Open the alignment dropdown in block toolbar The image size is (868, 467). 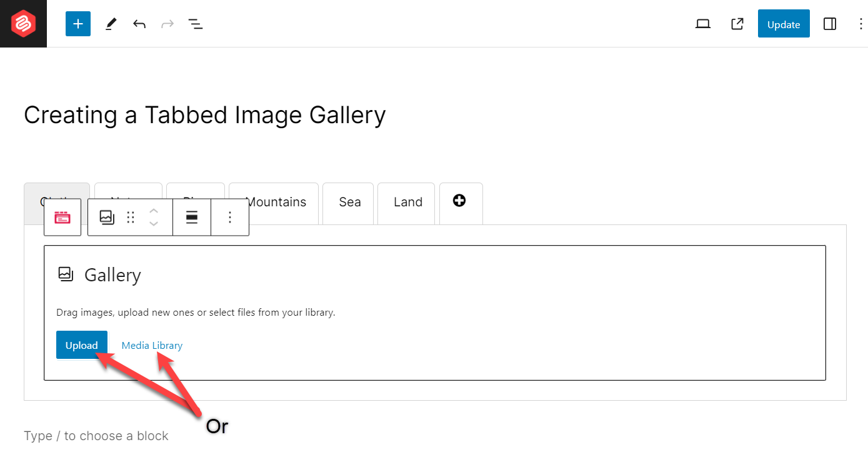[192, 217]
